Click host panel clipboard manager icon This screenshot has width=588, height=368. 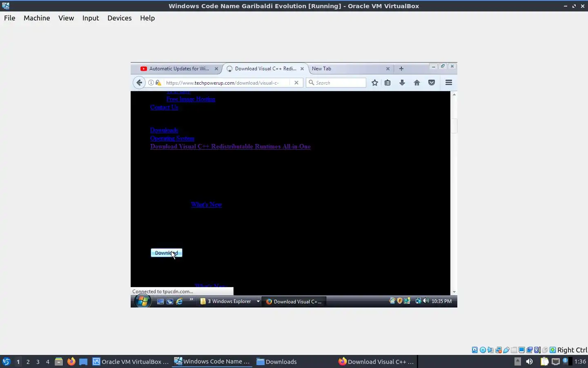click(544, 361)
